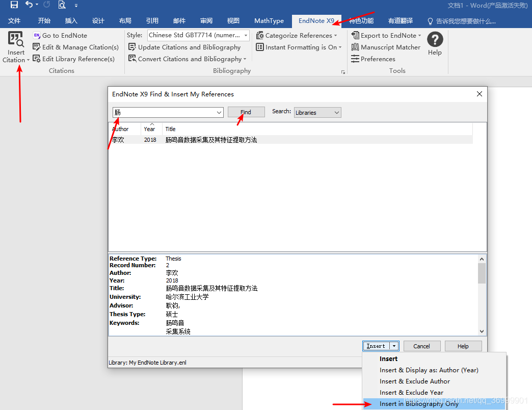Viewport: 532px width, 410px height.
Task: Expand Convert Citations and Bibliography arrow
Action: [x=245, y=59]
